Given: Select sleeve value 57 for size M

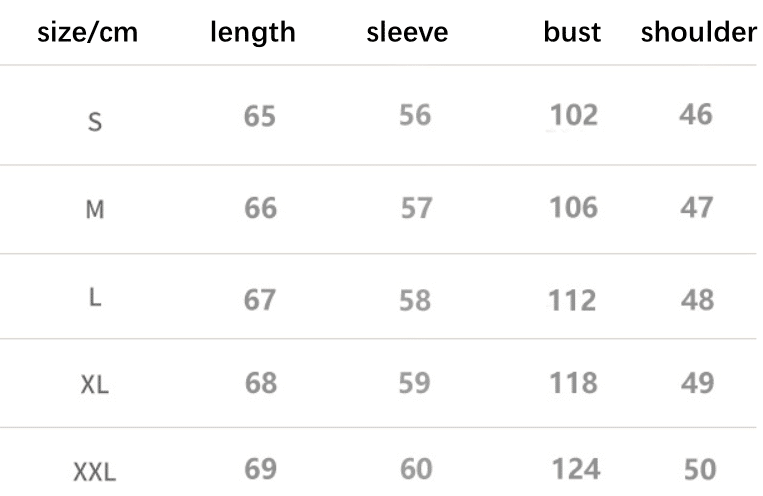Looking at the screenshot, I should click(416, 208).
